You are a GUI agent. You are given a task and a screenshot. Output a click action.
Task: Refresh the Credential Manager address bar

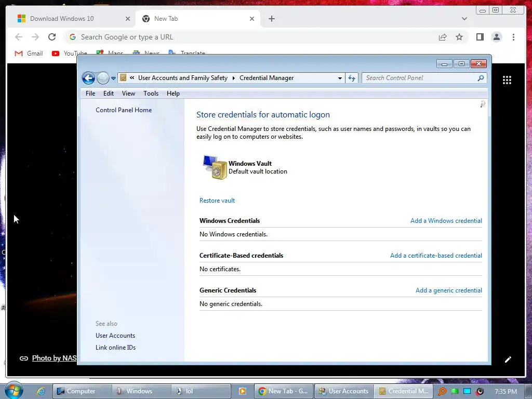[352, 78]
